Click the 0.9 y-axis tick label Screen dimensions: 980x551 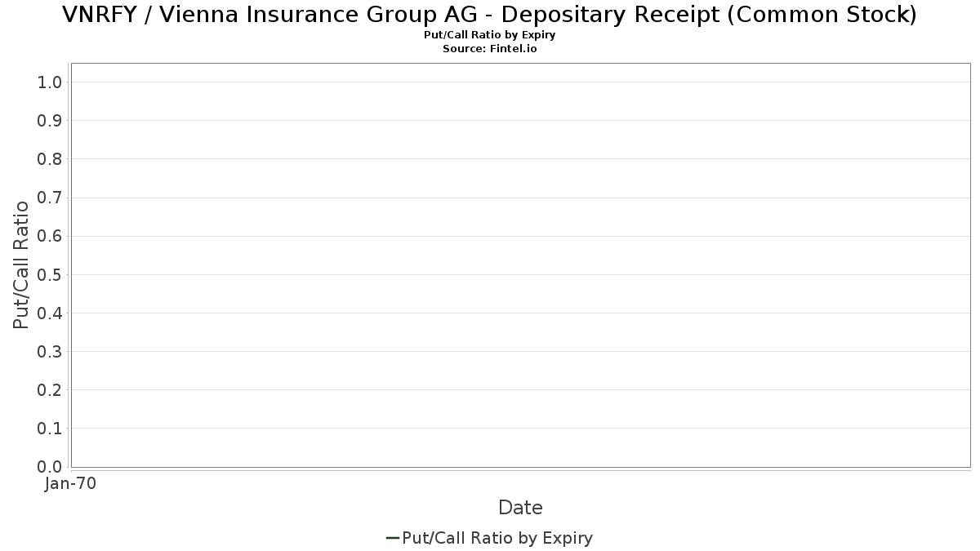[51, 121]
